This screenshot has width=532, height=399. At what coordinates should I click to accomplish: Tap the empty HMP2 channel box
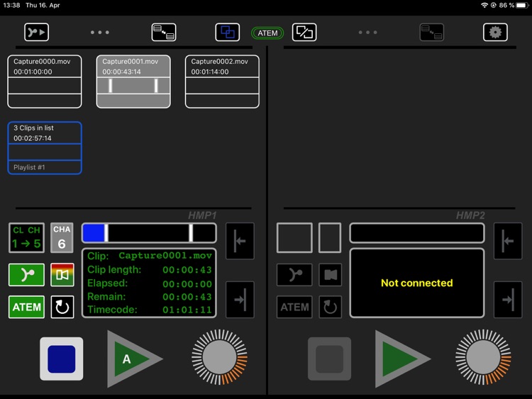[330, 237]
